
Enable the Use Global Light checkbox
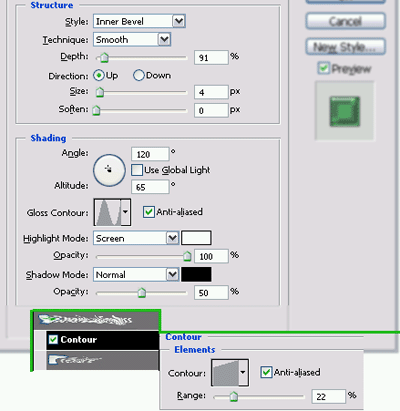click(x=137, y=170)
